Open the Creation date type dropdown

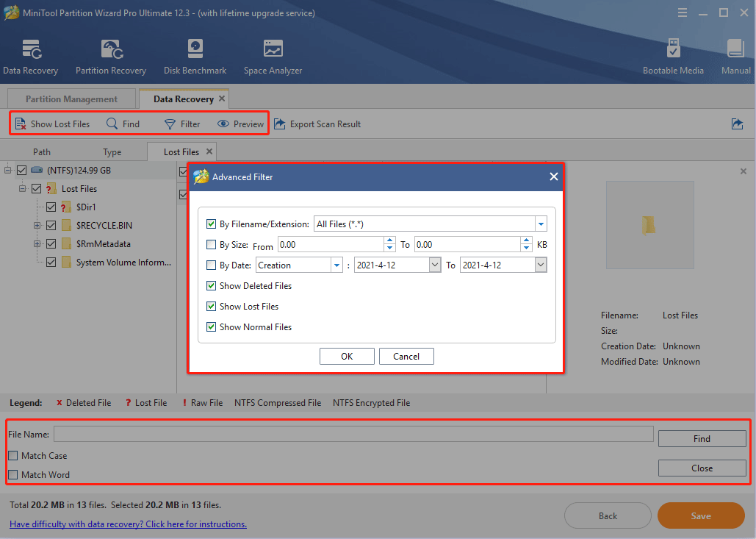(336, 265)
